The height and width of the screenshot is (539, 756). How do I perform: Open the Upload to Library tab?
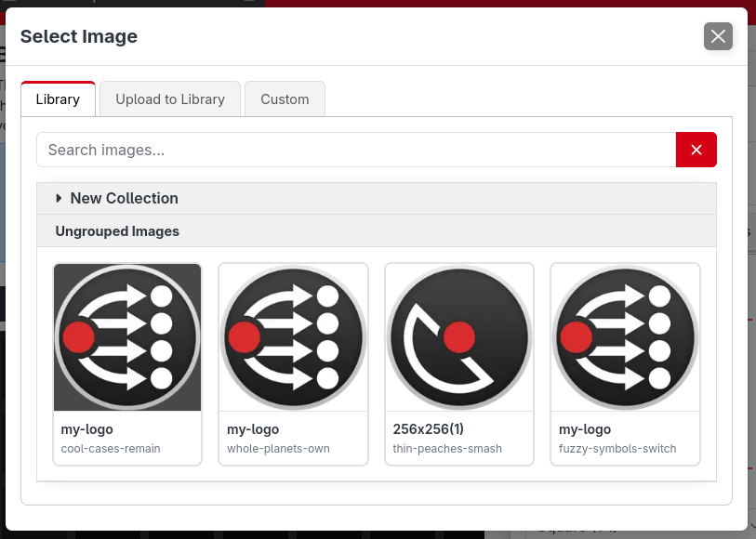[x=170, y=99]
